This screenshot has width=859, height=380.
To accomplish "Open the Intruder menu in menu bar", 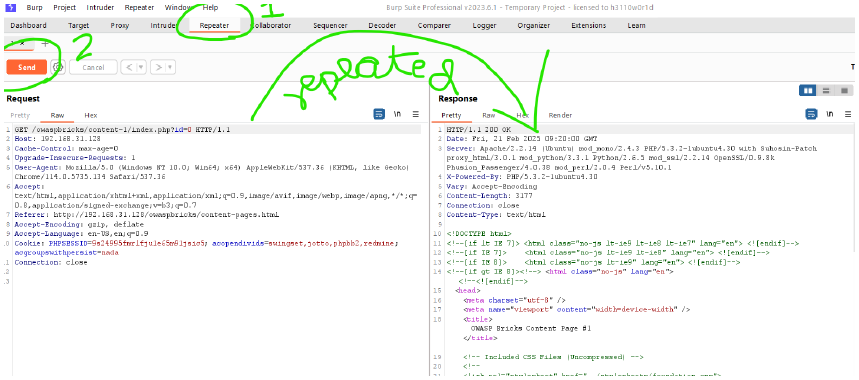I will pyautogui.click(x=100, y=8).
